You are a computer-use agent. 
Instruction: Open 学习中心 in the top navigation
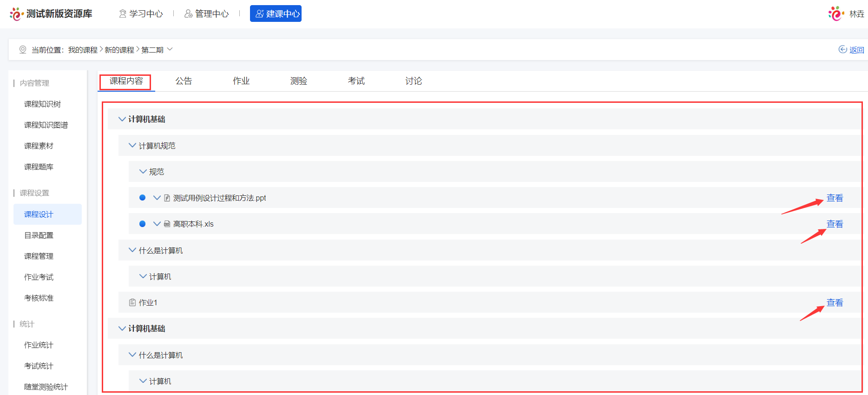click(141, 14)
